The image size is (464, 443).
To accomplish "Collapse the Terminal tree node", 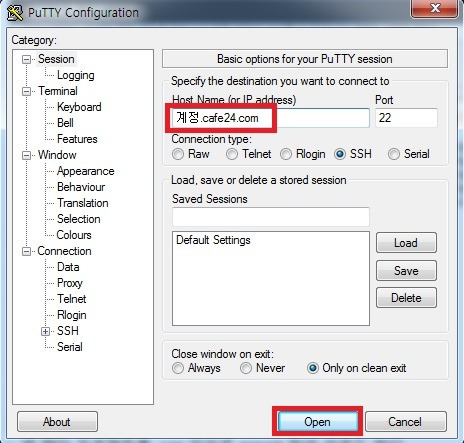I will tap(26, 91).
